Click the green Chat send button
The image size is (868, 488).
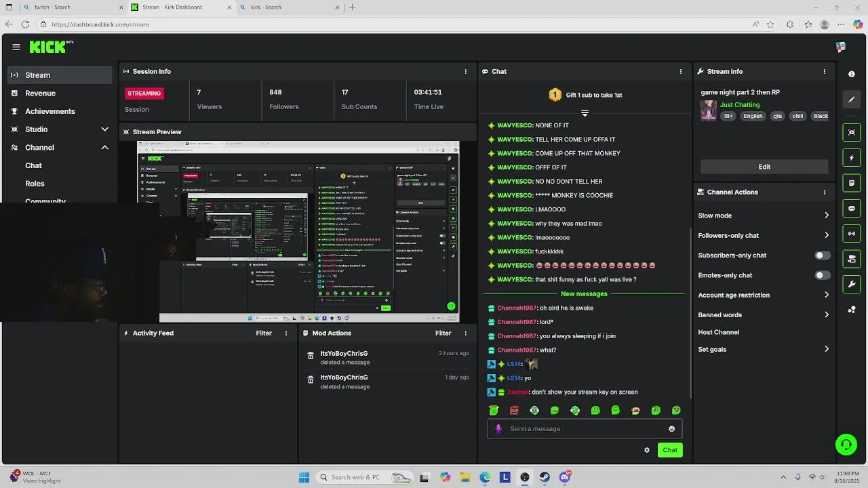670,450
